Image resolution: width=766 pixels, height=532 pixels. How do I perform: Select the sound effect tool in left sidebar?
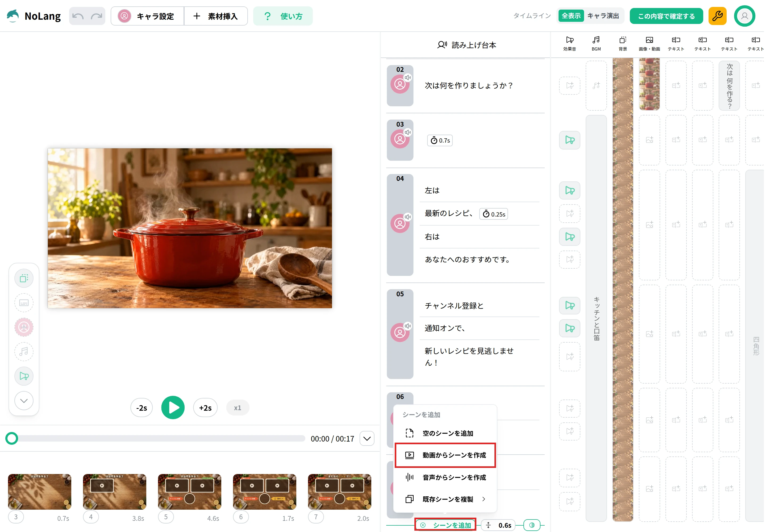[x=24, y=376]
